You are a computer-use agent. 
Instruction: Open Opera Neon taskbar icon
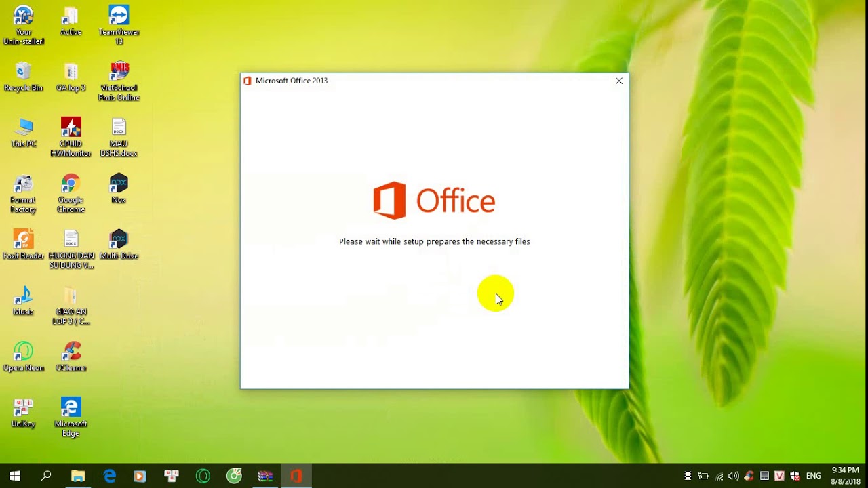(203, 476)
